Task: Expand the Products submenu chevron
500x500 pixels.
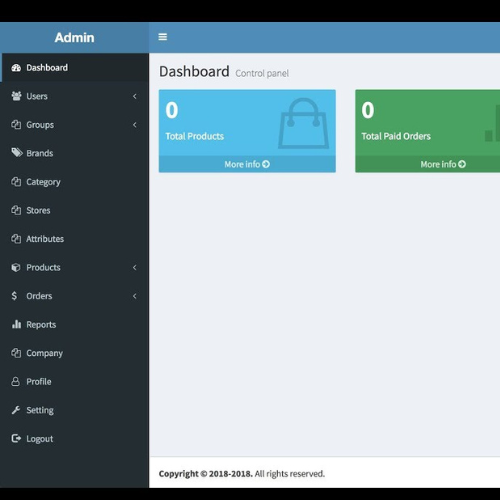Action: point(135,267)
